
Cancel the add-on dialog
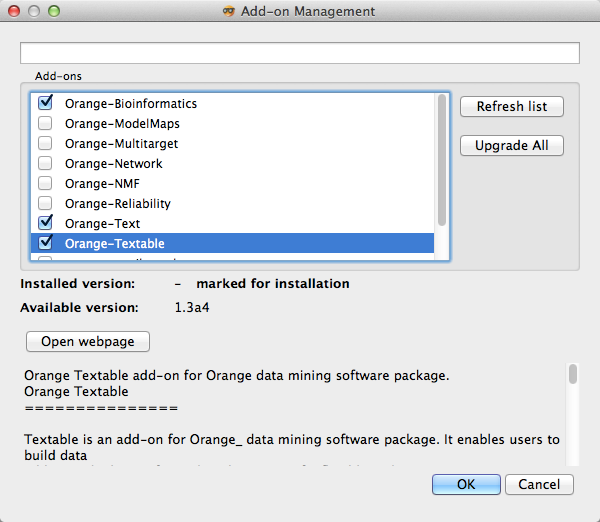539,484
